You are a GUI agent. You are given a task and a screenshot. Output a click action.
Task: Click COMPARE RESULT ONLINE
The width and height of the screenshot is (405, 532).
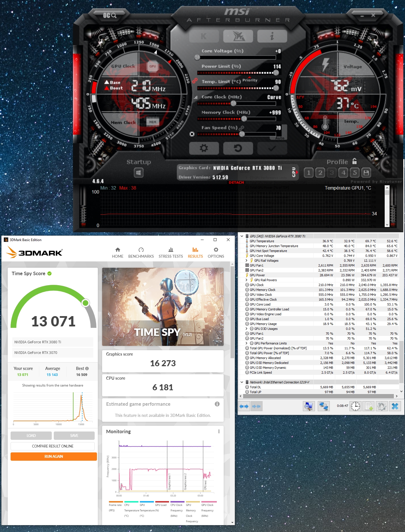[53, 446]
